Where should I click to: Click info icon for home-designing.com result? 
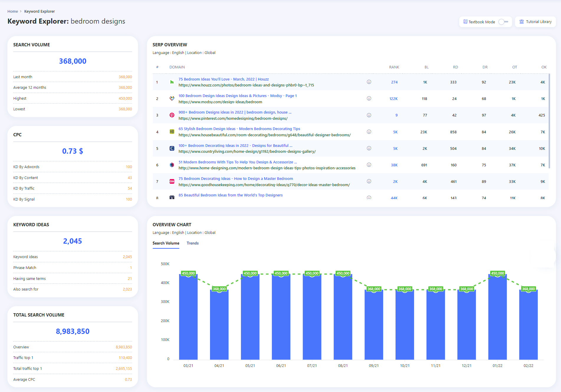(x=369, y=165)
